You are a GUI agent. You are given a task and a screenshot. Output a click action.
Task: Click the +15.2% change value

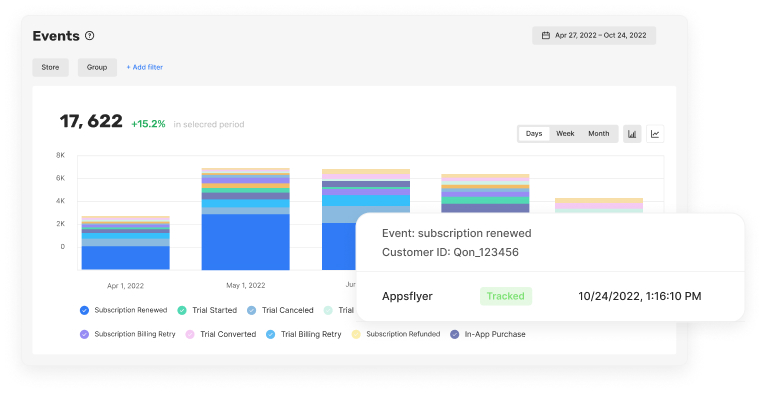click(x=148, y=124)
